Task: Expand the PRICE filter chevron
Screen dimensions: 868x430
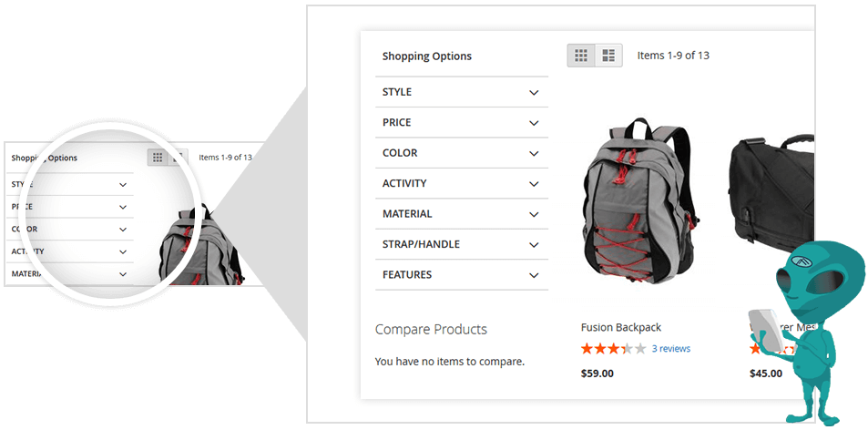Action: tap(534, 123)
